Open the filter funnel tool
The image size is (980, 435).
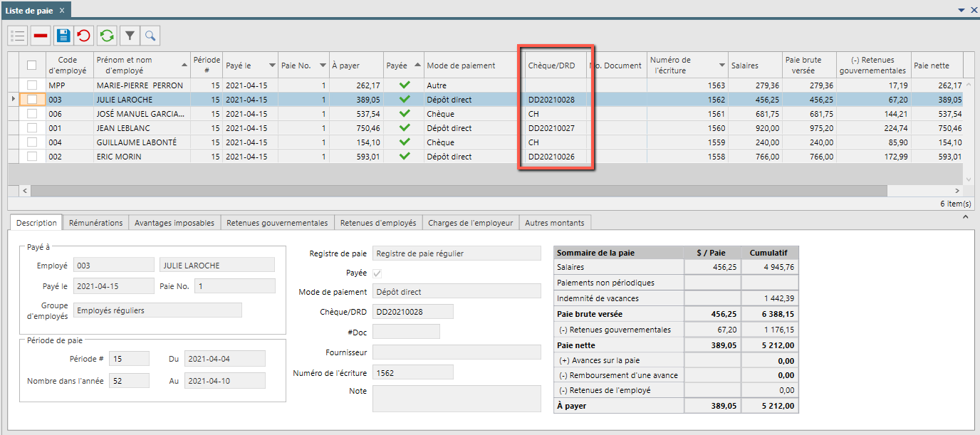tap(130, 36)
